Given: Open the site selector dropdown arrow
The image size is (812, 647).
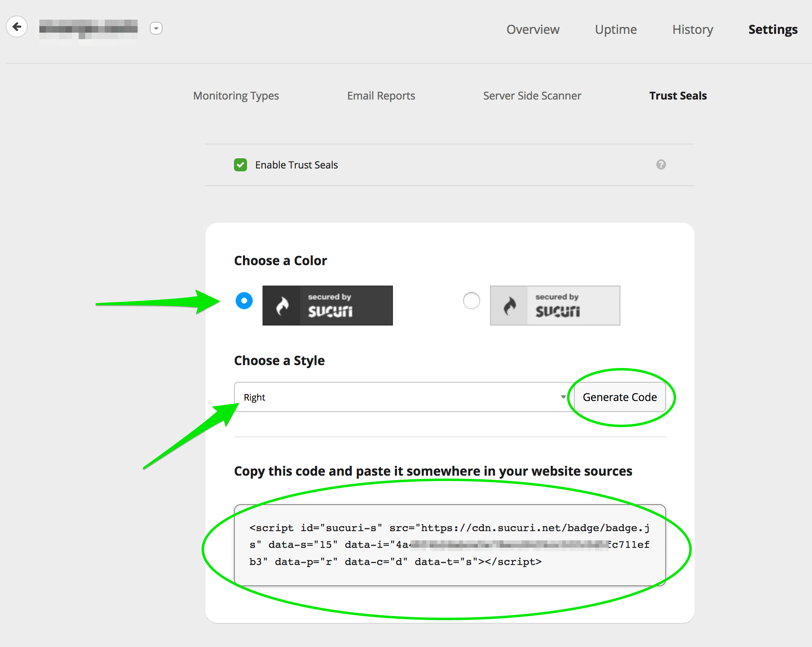Looking at the screenshot, I should coord(156,28).
